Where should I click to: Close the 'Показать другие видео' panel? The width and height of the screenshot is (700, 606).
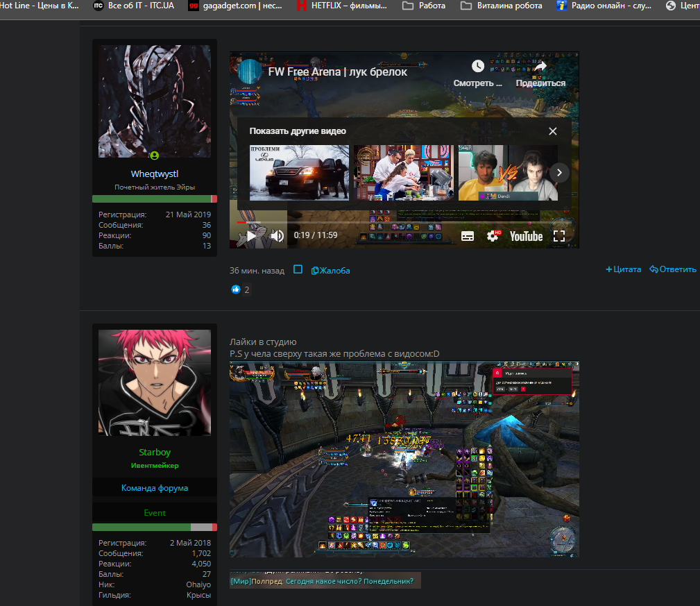[x=552, y=131]
